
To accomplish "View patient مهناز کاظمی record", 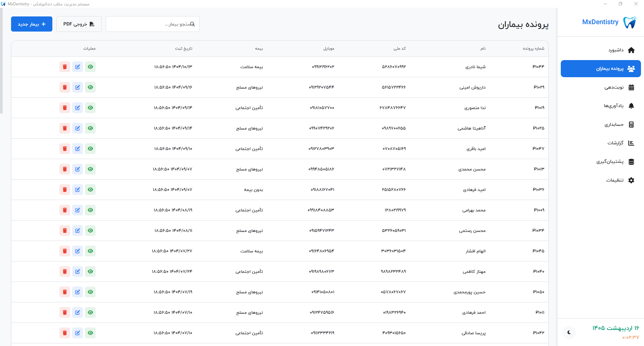I will coord(90,271).
